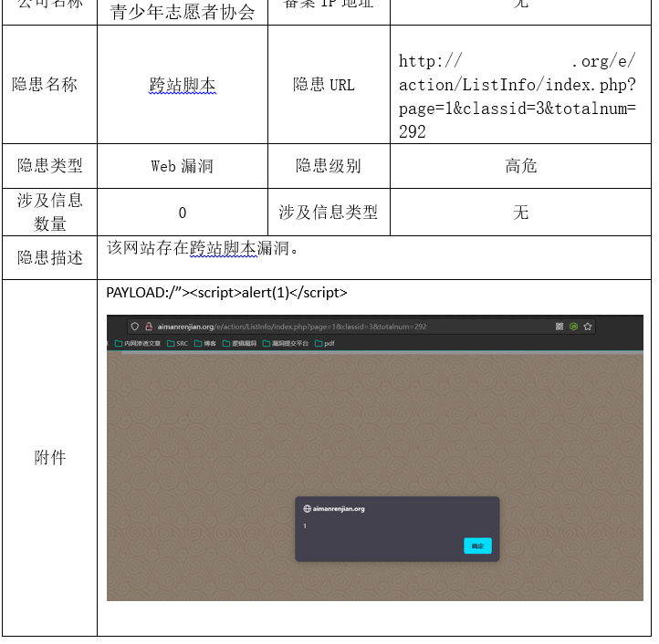Click the Web 漏洞 cell
This screenshot has height=644, width=659.
[x=183, y=166]
